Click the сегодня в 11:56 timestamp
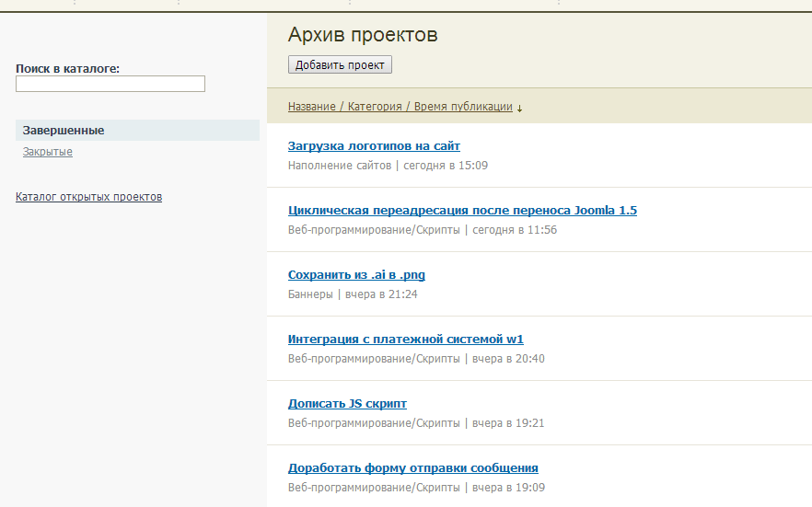 pos(515,230)
